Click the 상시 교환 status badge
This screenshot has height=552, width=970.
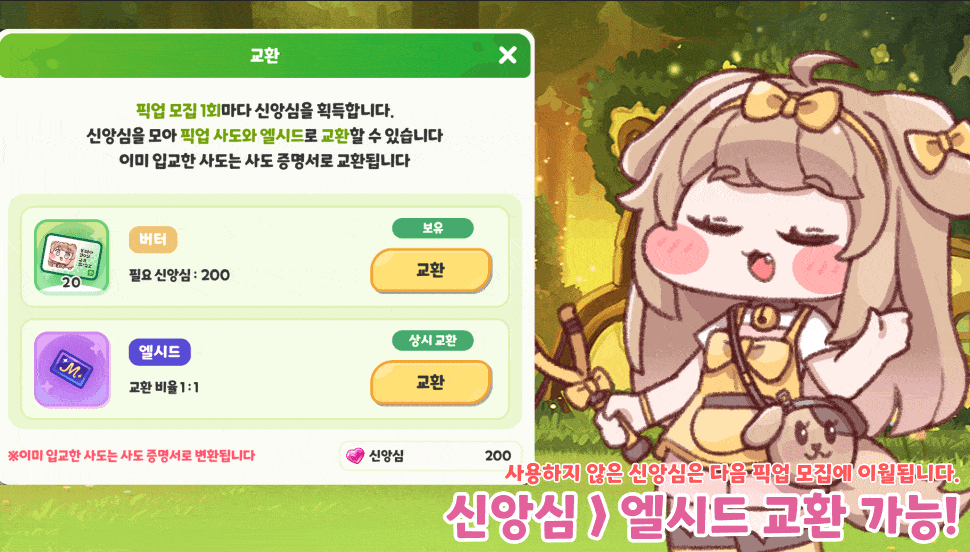(x=432, y=340)
